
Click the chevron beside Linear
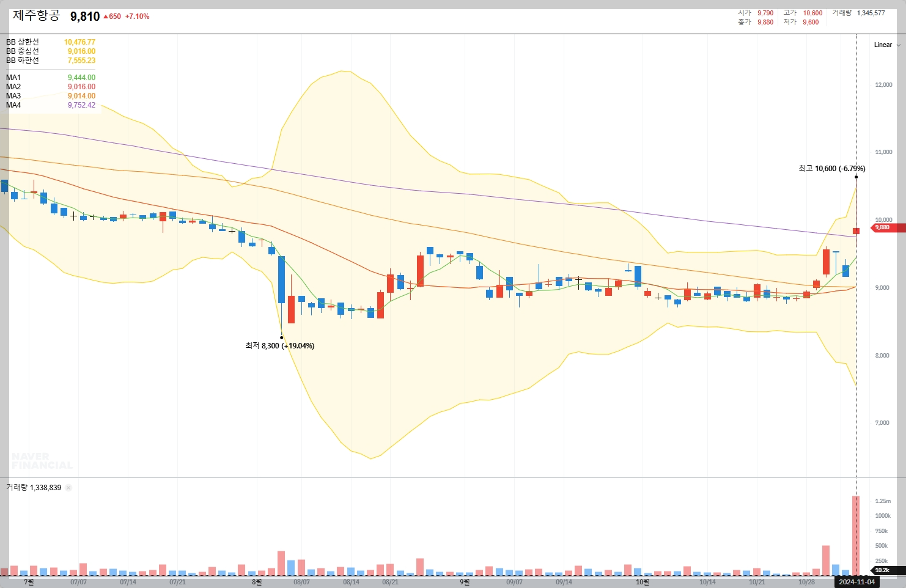click(898, 45)
